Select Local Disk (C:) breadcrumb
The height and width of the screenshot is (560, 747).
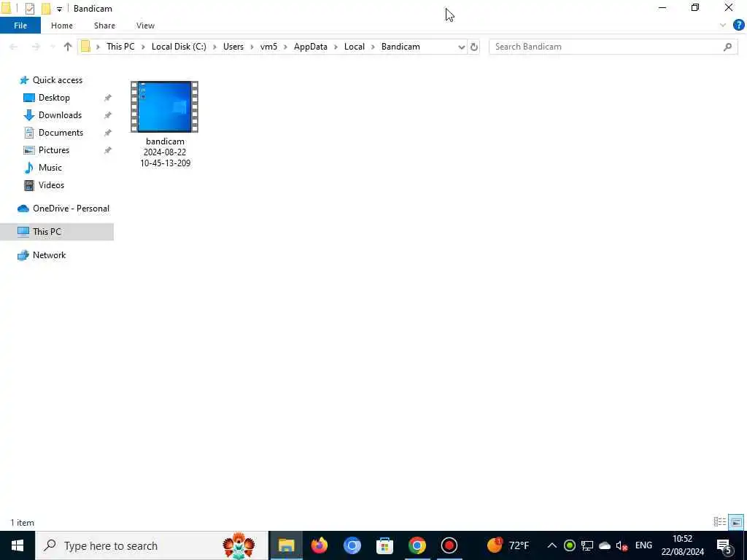[179, 47]
